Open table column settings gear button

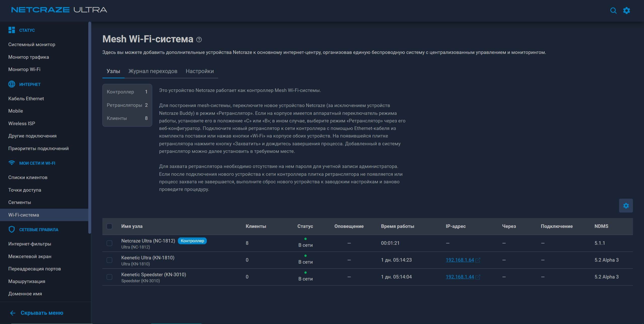626,206
